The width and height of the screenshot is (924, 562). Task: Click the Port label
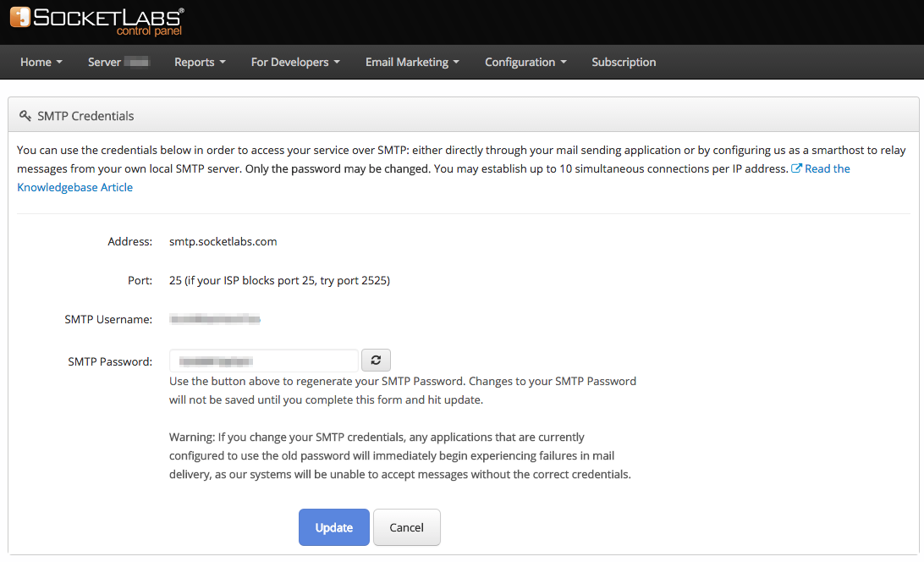point(140,280)
